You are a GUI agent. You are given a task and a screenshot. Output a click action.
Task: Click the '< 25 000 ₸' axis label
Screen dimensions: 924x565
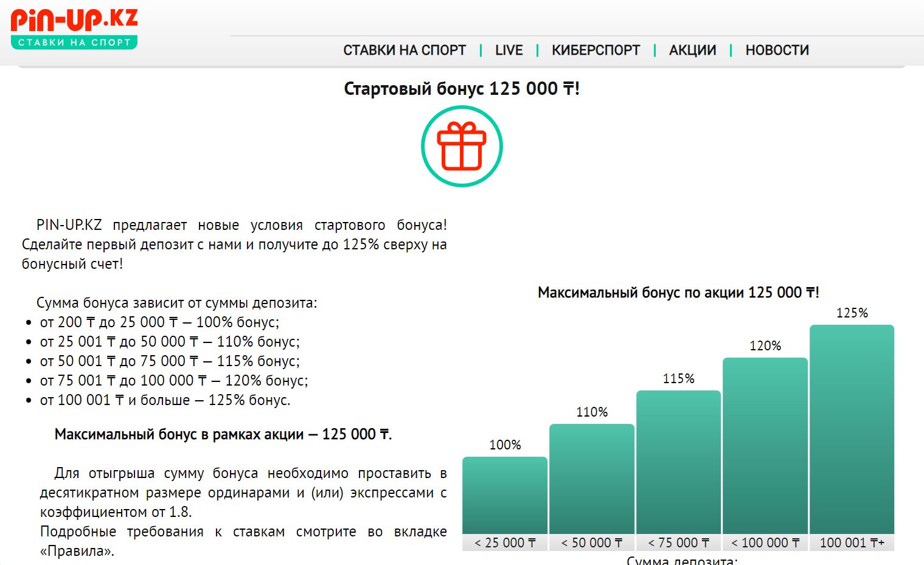click(x=505, y=542)
